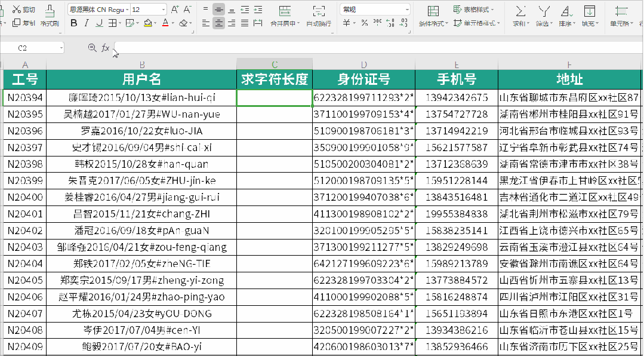Open the font name dropdown
The width and height of the screenshot is (644, 356).
127,10
